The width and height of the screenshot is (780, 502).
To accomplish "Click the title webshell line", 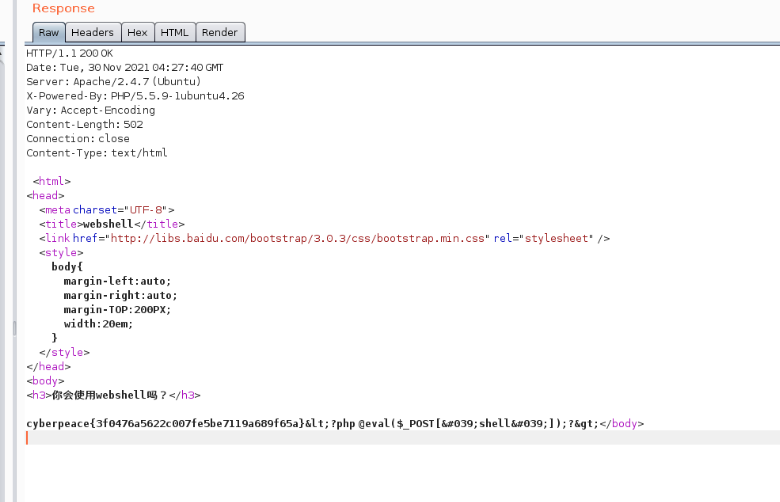I will (112, 224).
